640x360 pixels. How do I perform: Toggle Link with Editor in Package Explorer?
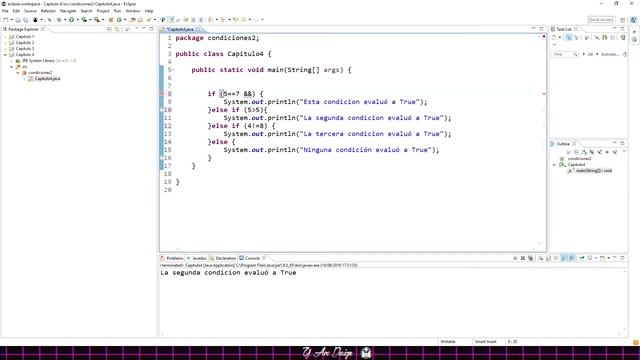click(118, 29)
